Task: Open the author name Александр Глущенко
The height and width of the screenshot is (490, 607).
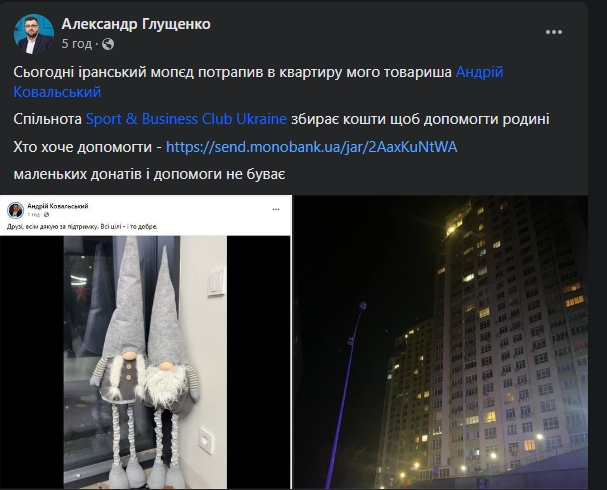Action: (x=136, y=24)
